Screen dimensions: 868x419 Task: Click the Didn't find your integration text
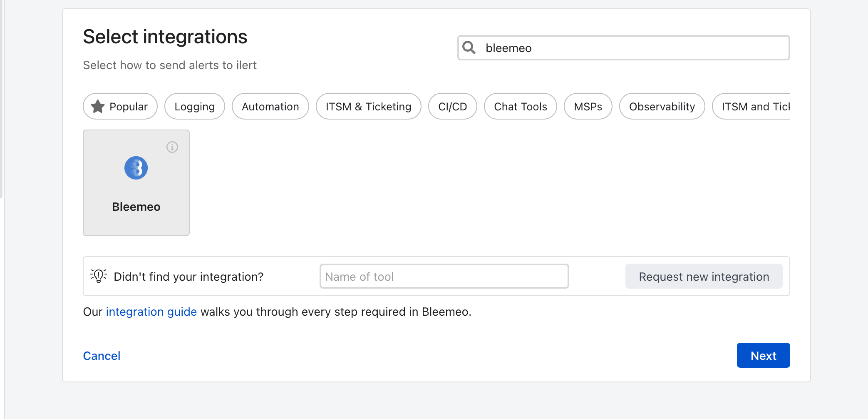pos(188,277)
